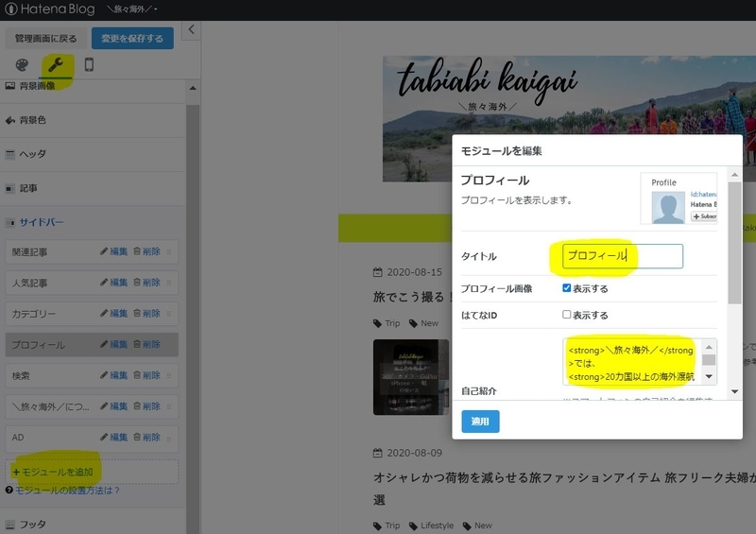756x534 pixels.
Task: Click the modal's vertical scrollbar thumb
Action: coord(734,243)
